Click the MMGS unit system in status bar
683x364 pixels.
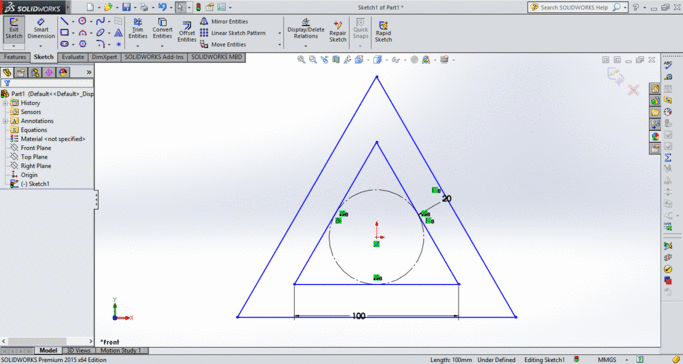click(607, 360)
